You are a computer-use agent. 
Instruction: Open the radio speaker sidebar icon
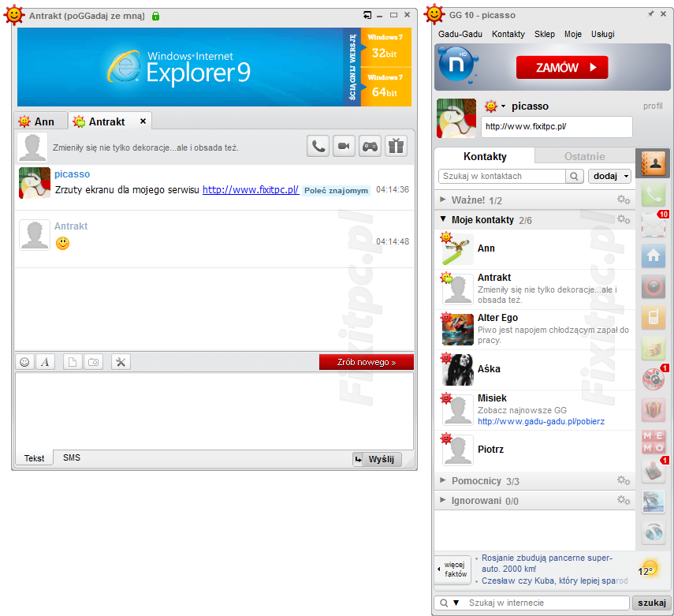(x=654, y=286)
